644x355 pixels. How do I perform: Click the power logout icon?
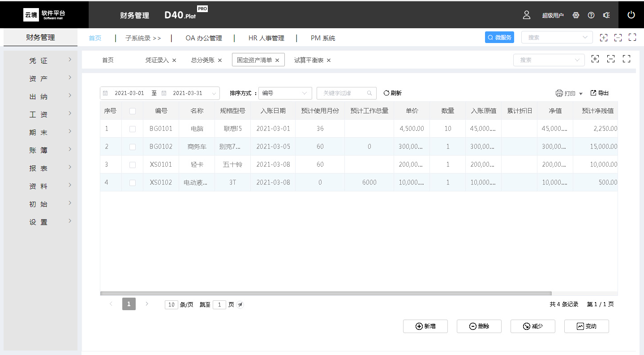pos(631,15)
